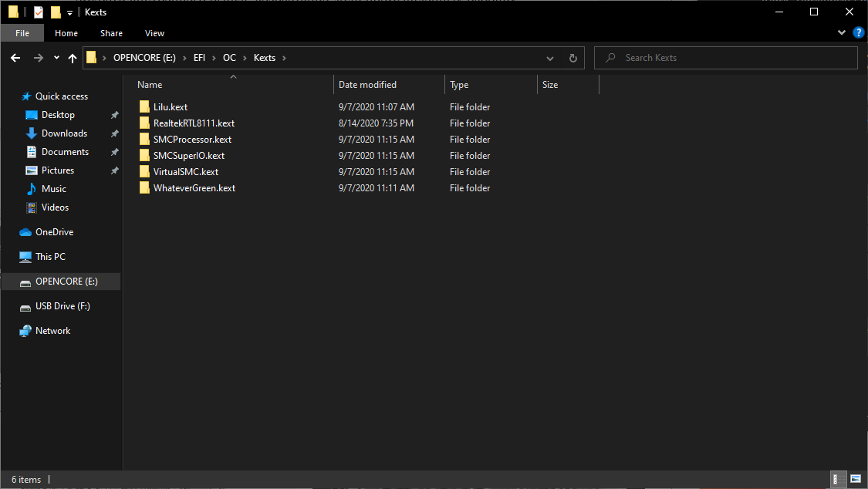Open Explorer help question mark icon
Screen dimensions: 868x489
(858, 32)
